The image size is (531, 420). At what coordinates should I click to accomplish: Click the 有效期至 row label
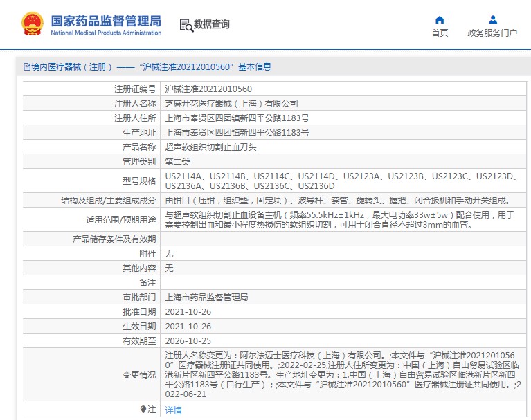coord(139,341)
